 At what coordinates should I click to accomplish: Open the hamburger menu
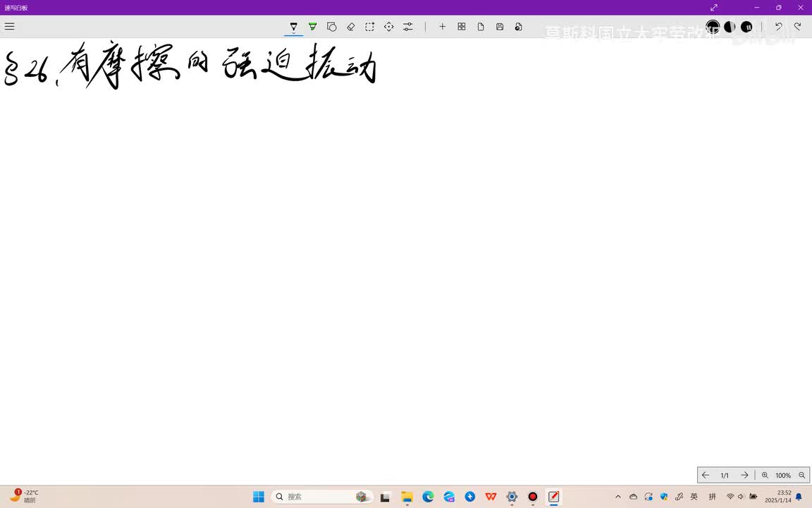pos(9,26)
